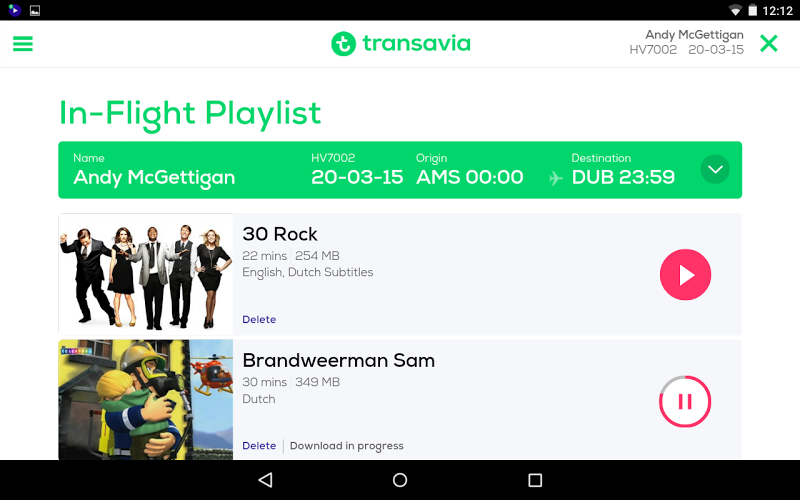The width and height of the screenshot is (800, 500).
Task: Open Android recent apps button
Action: pyautogui.click(x=535, y=480)
